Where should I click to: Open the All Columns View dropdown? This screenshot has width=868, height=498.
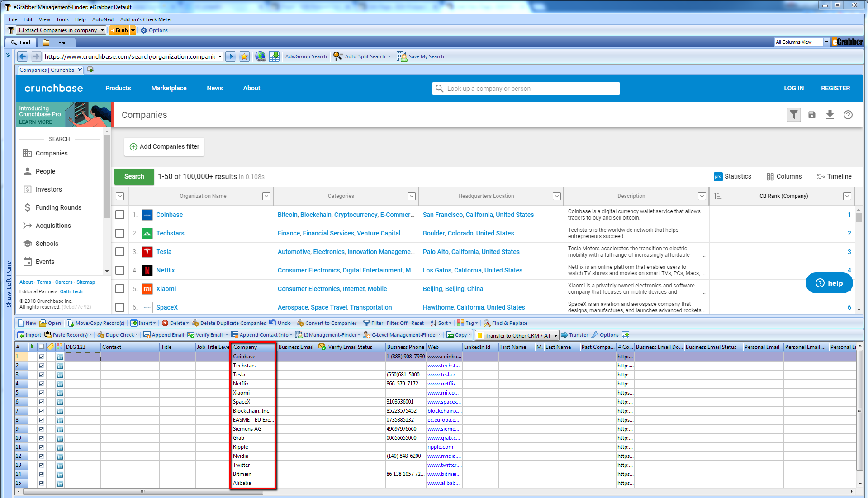pyautogui.click(x=826, y=42)
